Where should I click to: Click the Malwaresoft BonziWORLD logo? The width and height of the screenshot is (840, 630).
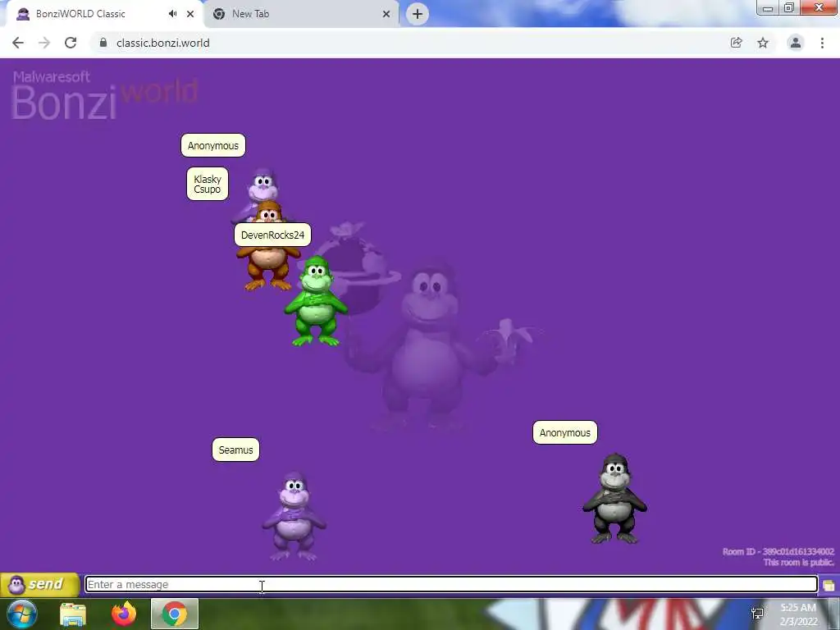coord(104,95)
